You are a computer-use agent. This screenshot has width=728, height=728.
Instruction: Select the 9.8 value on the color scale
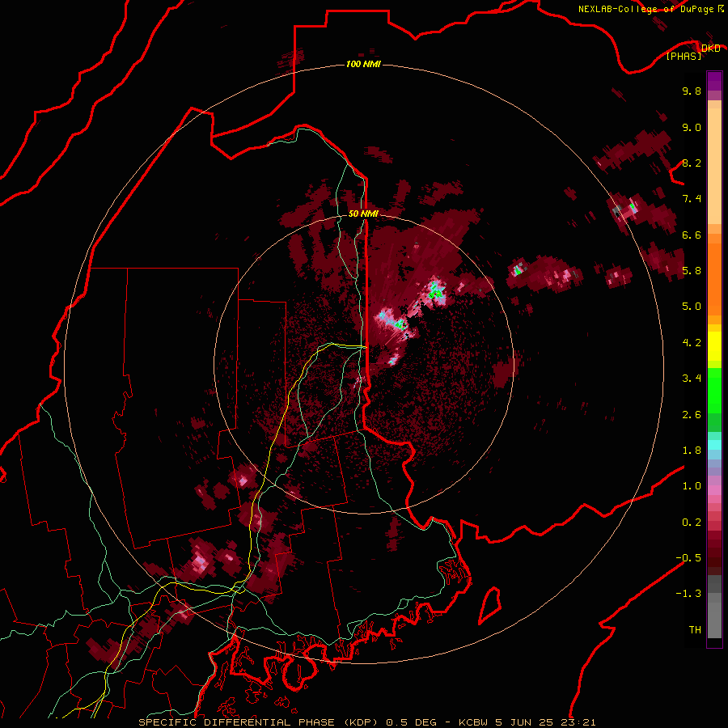692,91
